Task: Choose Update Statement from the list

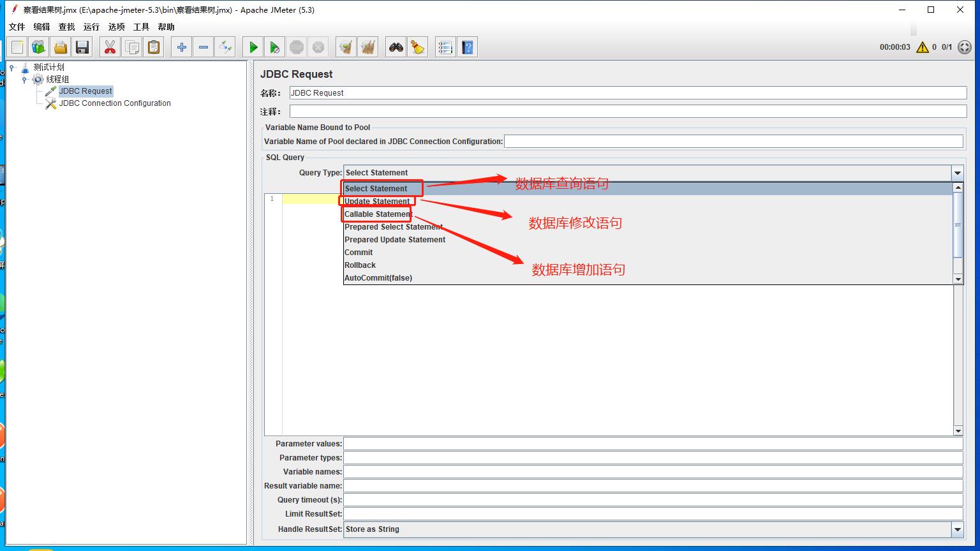Action: pos(648,202)
